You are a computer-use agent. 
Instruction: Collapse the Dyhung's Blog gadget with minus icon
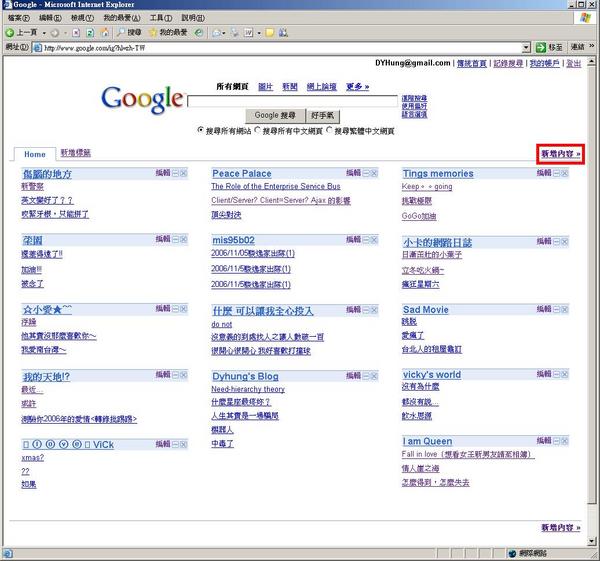366,376
